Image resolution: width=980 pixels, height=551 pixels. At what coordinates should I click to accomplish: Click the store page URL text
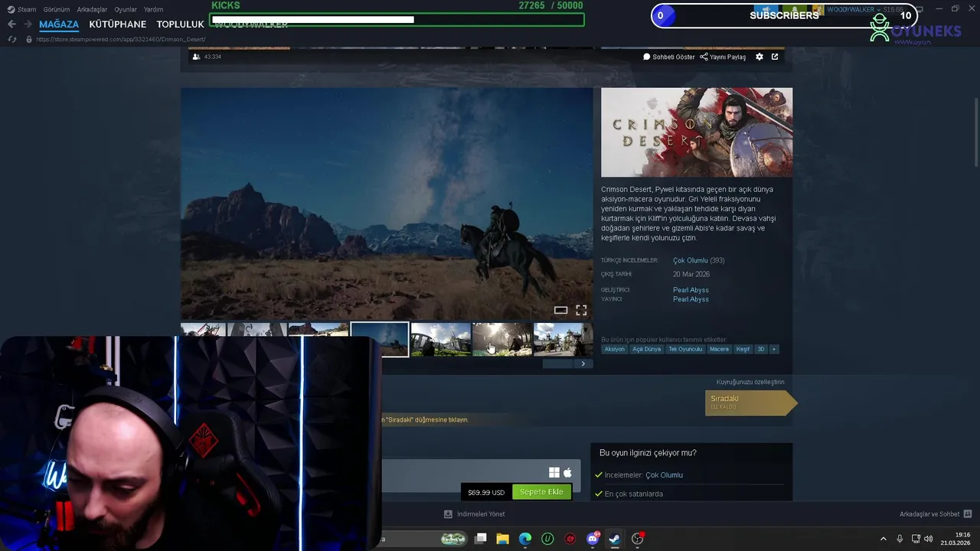coord(121,39)
